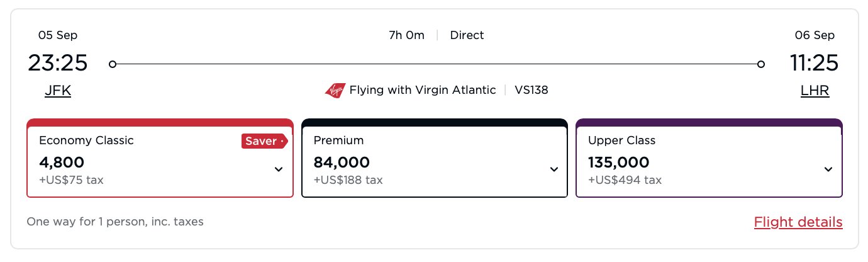Viewport: 868px width, 262px height.
Task: Click the departure point circle on route line
Action: pos(113,64)
